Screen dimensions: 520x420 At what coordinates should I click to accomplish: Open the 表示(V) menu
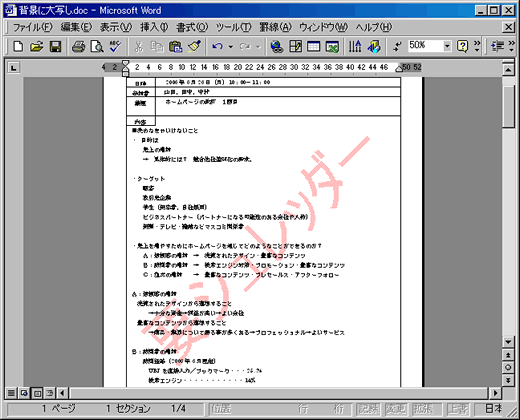[116, 27]
